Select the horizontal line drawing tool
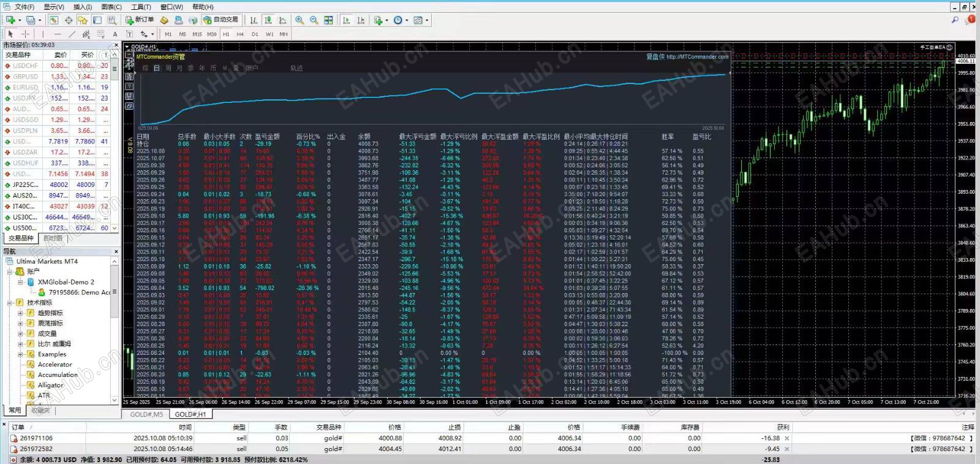980x464 pixels. [x=58, y=34]
